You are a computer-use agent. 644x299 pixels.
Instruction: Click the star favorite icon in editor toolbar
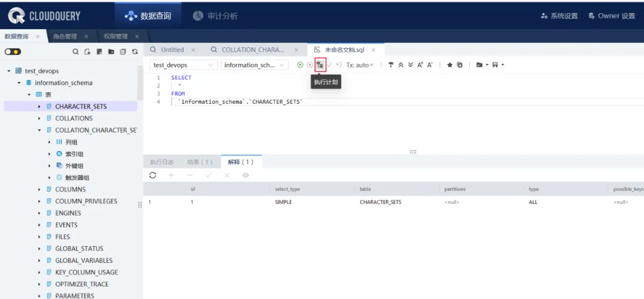coord(450,65)
